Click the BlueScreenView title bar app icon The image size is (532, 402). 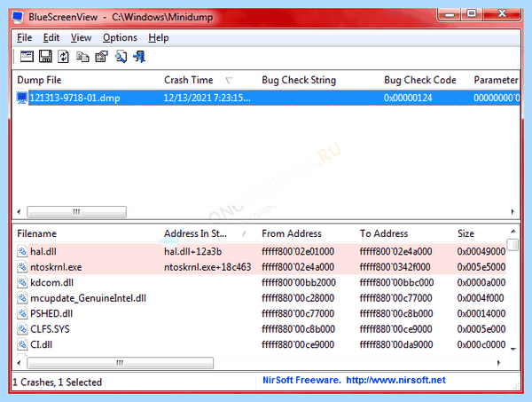[18, 17]
